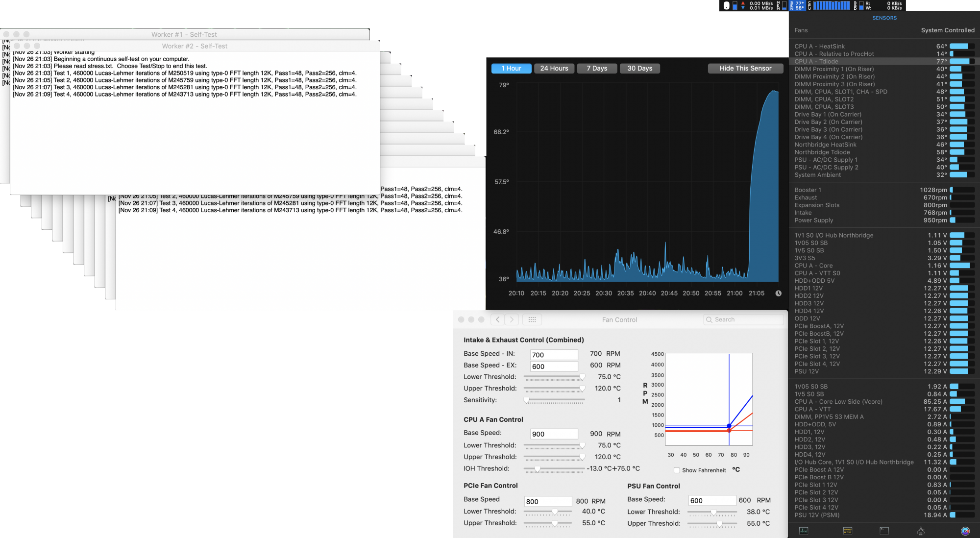
Task: Open Activity Monitor from the sensors panel footer
Action: point(804,531)
